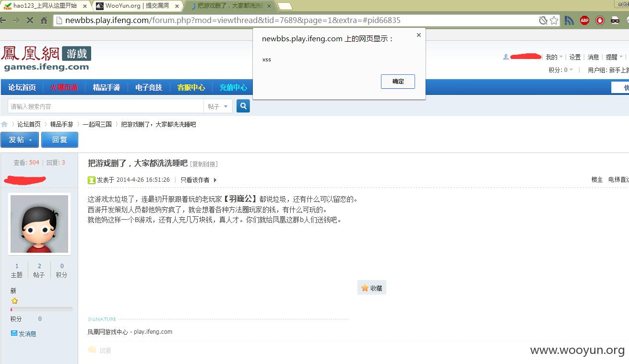The width and height of the screenshot is (629, 364).
Task: Click thread title in breadcrumb
Action: pyautogui.click(x=158, y=124)
